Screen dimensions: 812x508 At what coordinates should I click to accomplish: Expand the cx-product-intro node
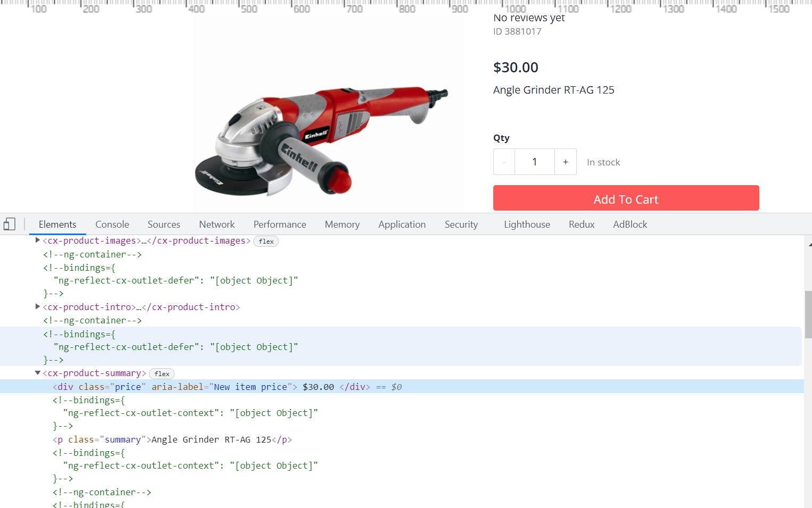pos(37,307)
